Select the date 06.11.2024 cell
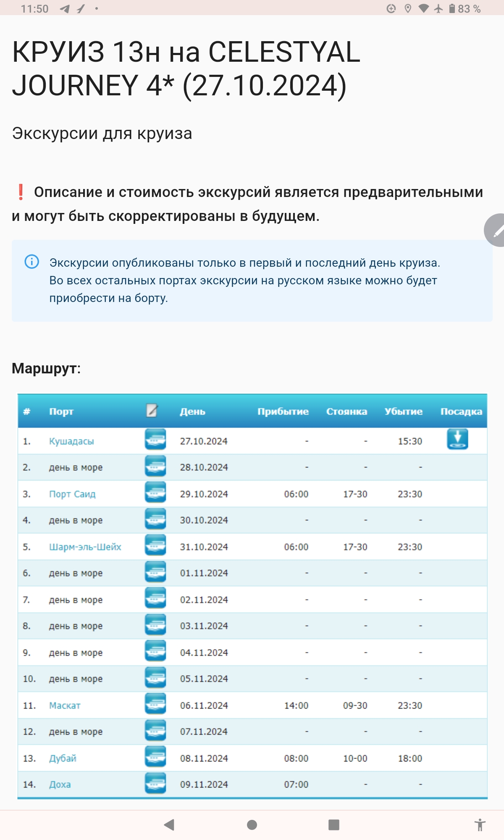Screen dimensions: 504x840 click(x=204, y=706)
